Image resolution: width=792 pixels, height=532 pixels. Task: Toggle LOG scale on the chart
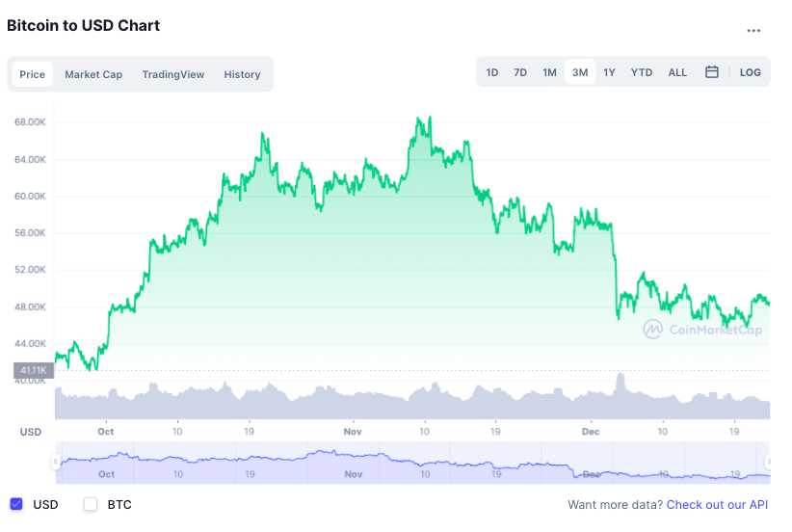(751, 72)
